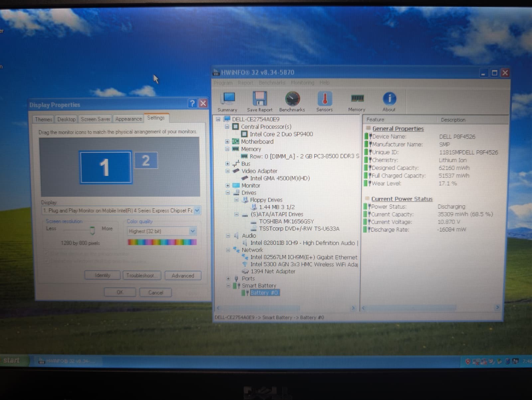
Task: Collapse the Memory node
Action: 227,149
